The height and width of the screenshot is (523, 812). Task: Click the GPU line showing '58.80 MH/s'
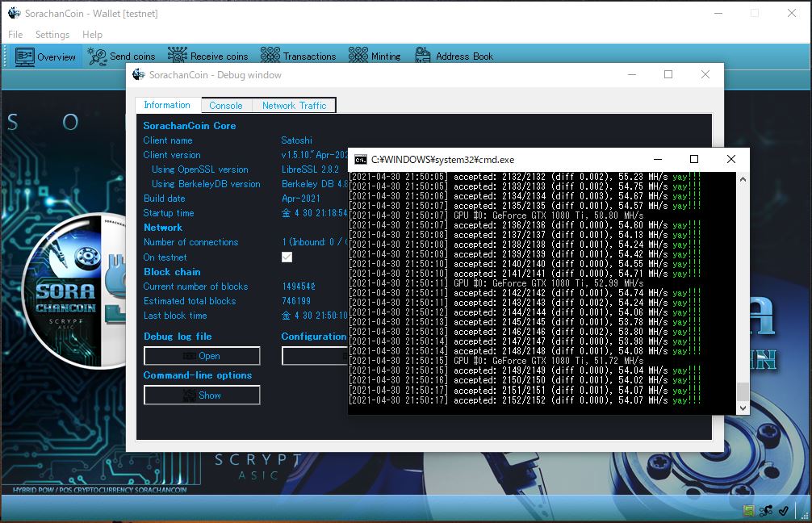[496, 215]
